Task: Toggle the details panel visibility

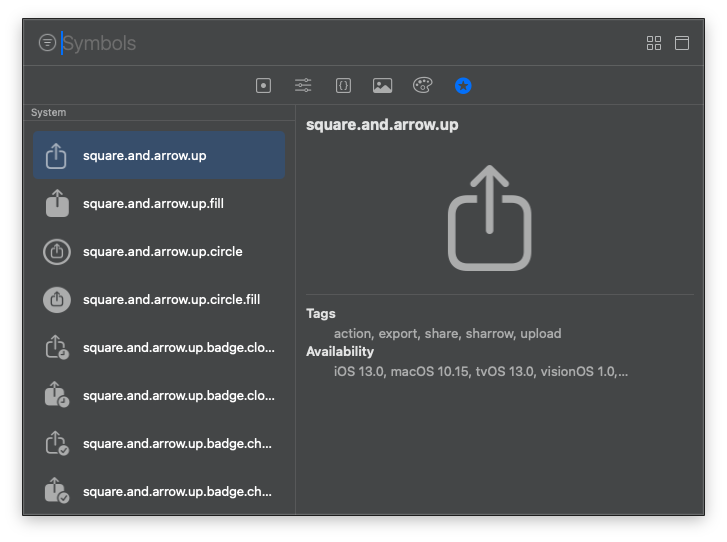Action: click(682, 43)
